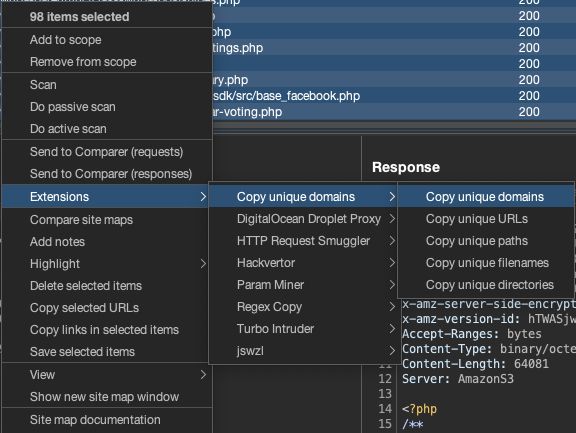The image size is (576, 433).
Task: Expand the View submenu arrow
Action: click(x=203, y=375)
